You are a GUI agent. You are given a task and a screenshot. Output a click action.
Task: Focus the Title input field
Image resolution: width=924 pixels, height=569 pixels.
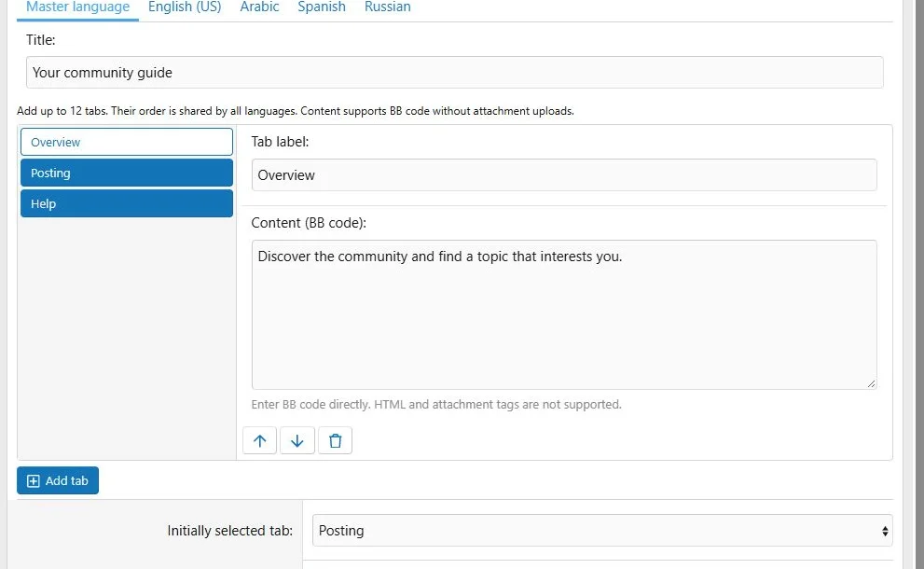[x=454, y=73]
